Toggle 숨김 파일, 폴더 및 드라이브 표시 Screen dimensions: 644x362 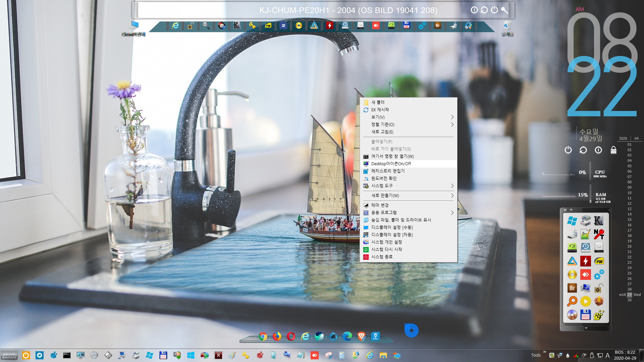click(x=409, y=220)
